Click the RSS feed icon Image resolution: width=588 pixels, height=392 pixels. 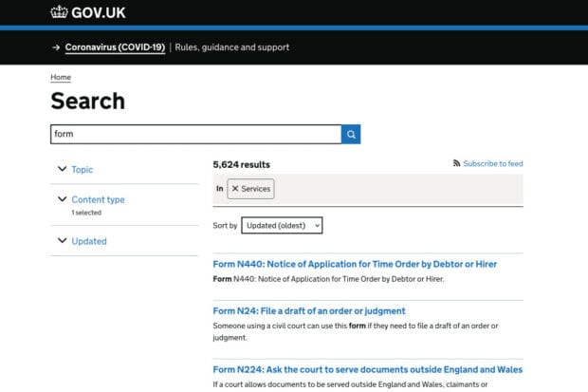pos(456,163)
